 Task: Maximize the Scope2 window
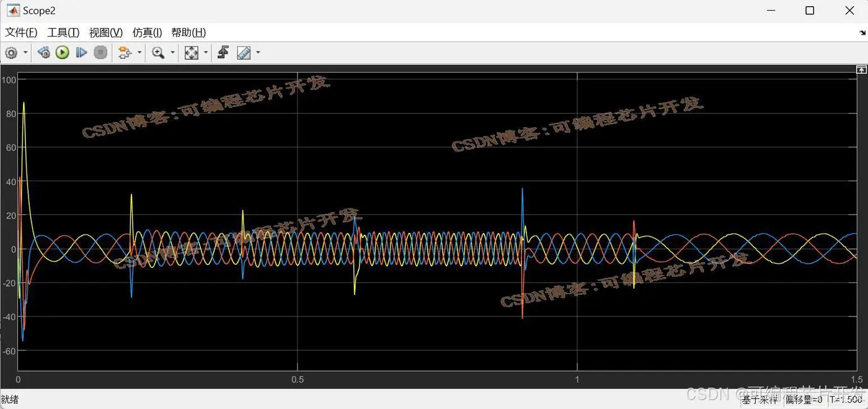[810, 11]
